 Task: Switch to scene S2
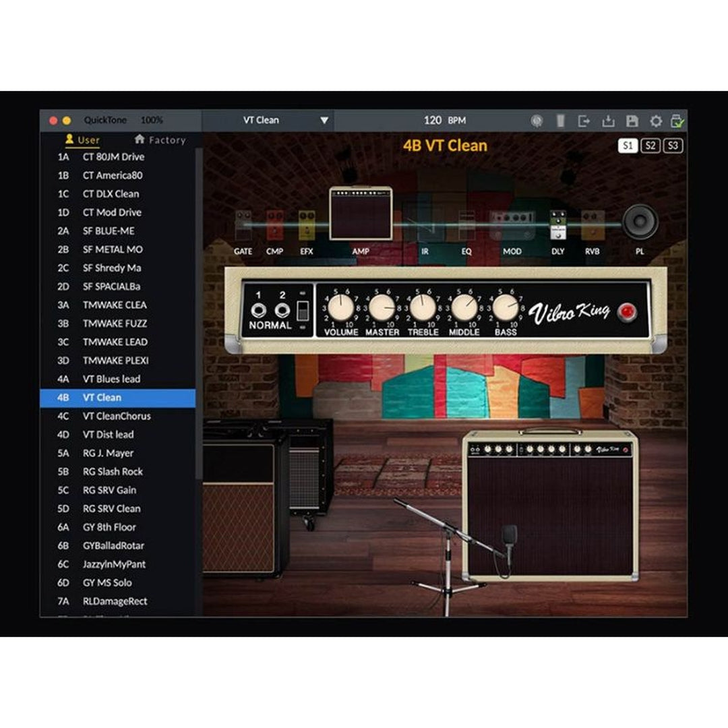coord(650,146)
